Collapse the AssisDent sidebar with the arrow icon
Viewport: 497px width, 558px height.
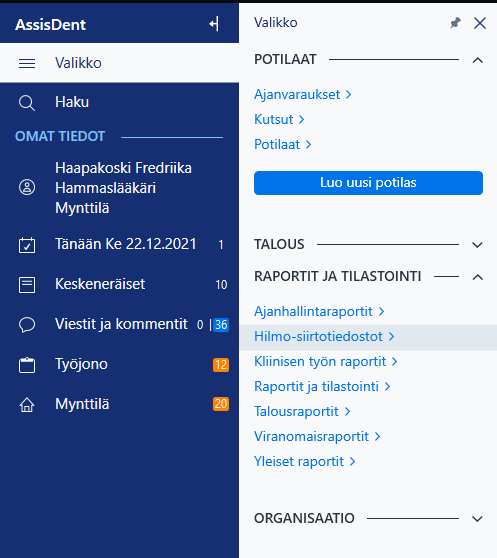coord(214,24)
